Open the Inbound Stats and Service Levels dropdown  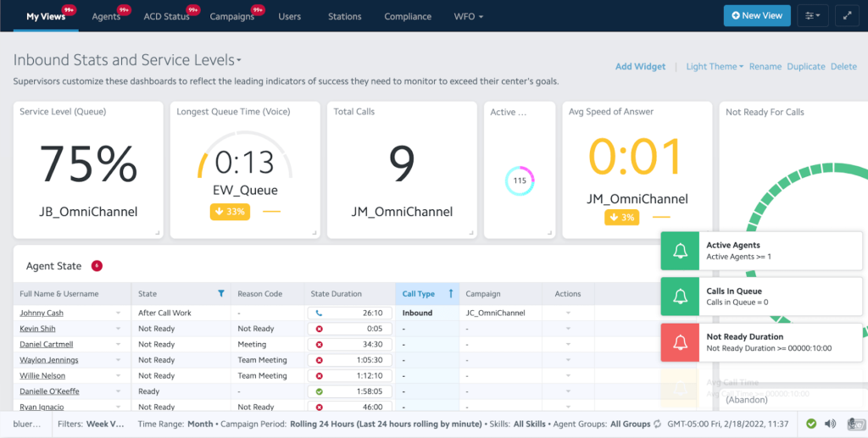(x=127, y=59)
